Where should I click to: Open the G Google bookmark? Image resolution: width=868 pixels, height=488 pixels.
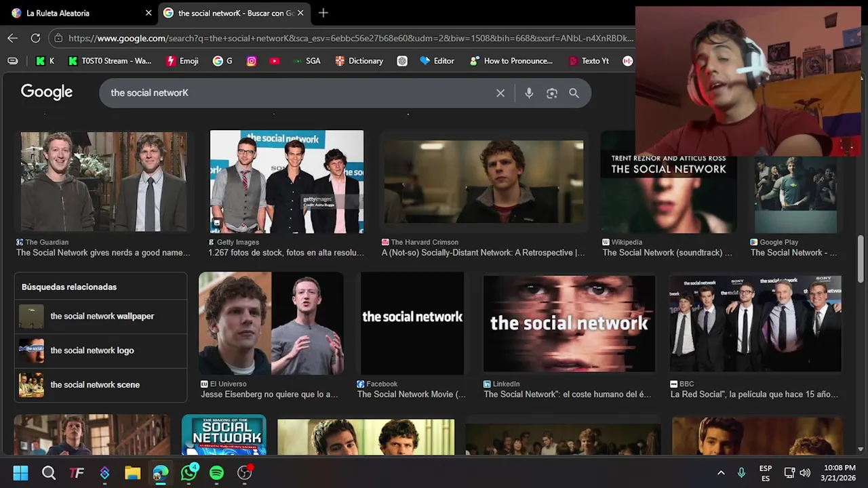coord(222,61)
